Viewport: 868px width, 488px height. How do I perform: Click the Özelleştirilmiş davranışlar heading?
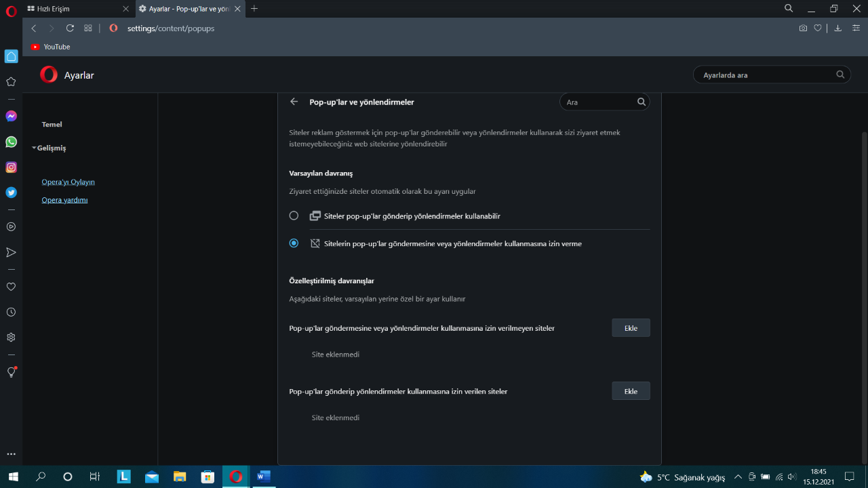(332, 281)
